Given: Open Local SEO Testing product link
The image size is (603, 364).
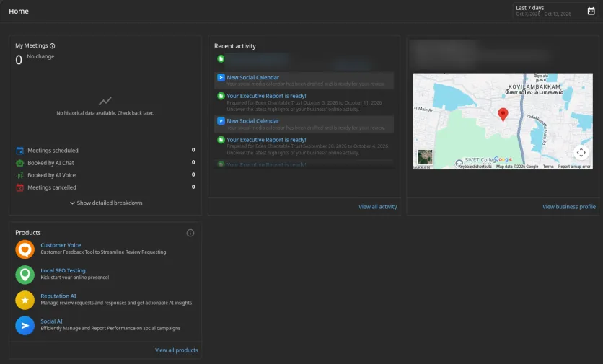Looking at the screenshot, I should click(x=63, y=270).
